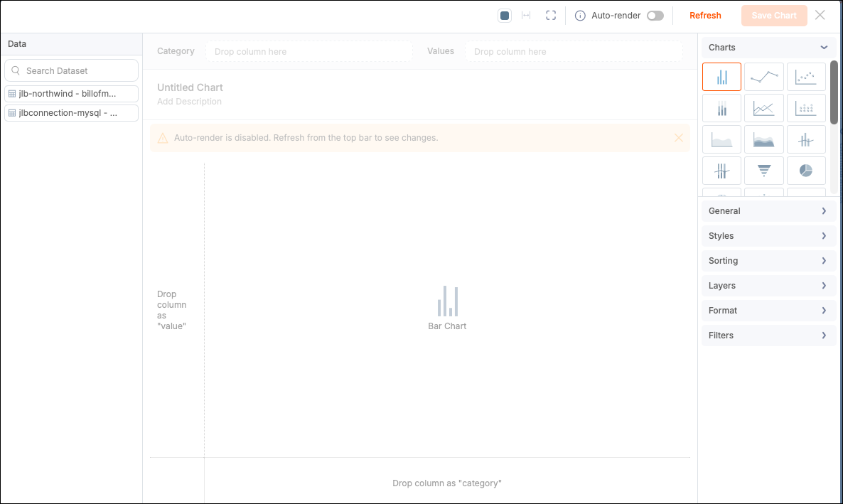Click Add Description under chart title
The height and width of the screenshot is (504, 843).
point(189,101)
